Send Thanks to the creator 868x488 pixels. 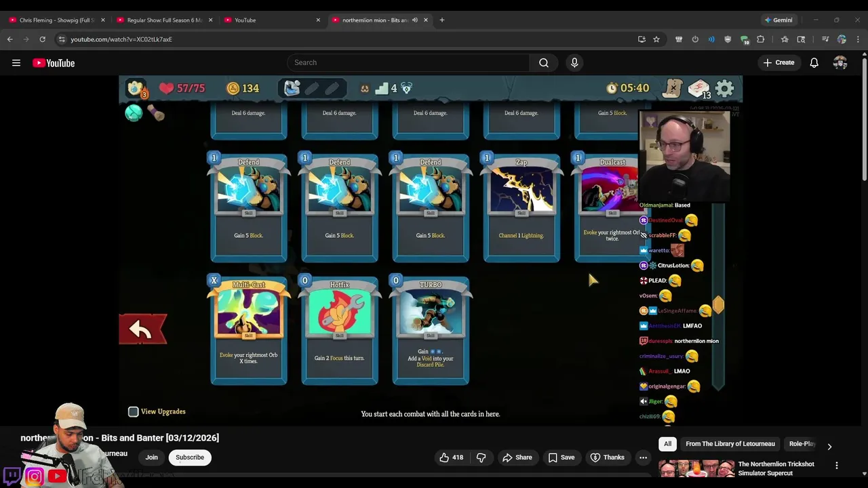click(x=607, y=457)
